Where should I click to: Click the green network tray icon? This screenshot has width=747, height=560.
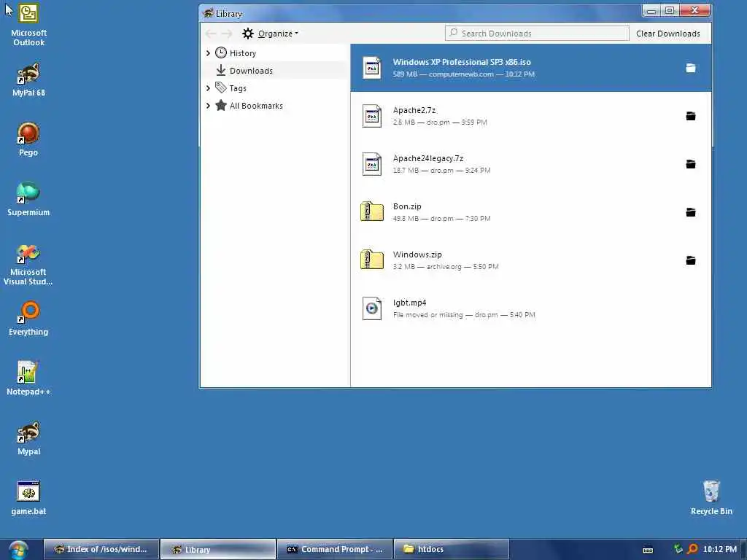point(678,548)
